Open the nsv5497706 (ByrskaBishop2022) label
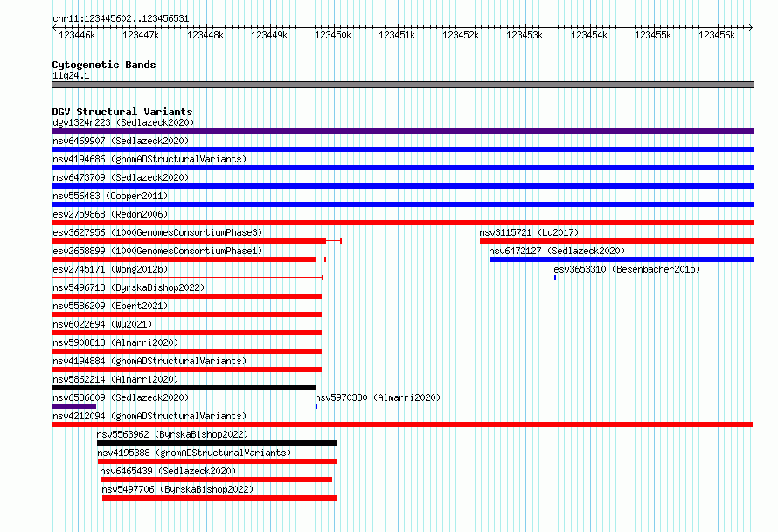This screenshot has width=778, height=532. [x=177, y=489]
